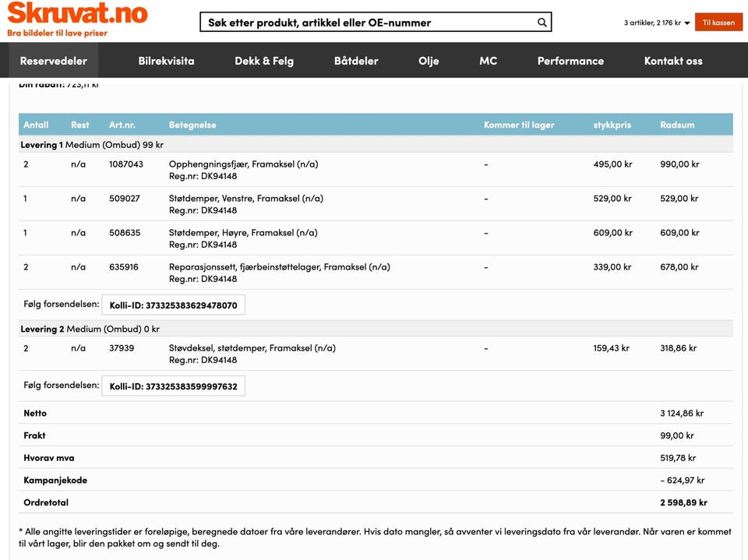
Task: Click Hvorav mva amount 519,78 kr
Action: [678, 458]
